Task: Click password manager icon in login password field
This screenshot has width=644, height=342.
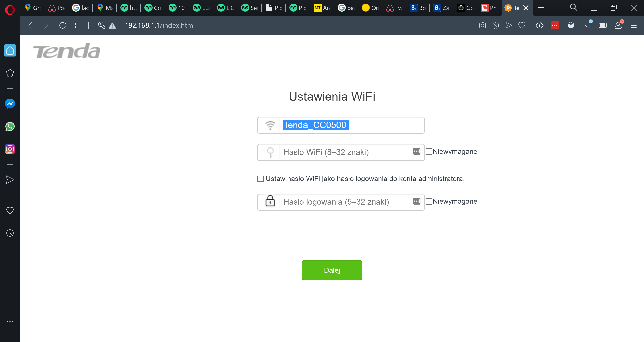Action: [x=417, y=201]
